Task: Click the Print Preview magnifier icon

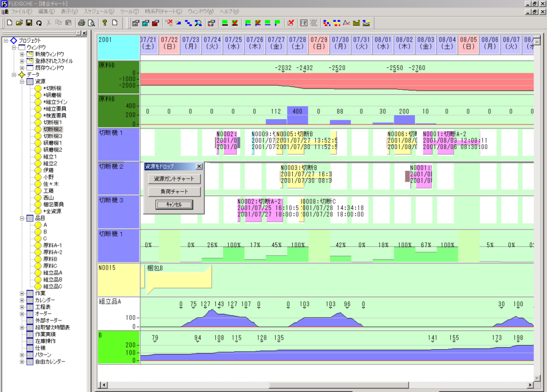Action: tap(91, 23)
